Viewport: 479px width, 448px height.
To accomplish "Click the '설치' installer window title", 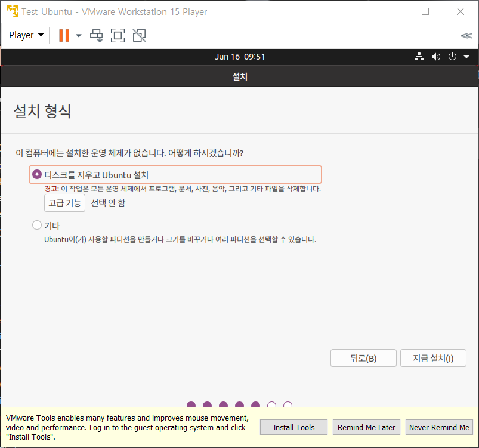I will pyautogui.click(x=240, y=76).
